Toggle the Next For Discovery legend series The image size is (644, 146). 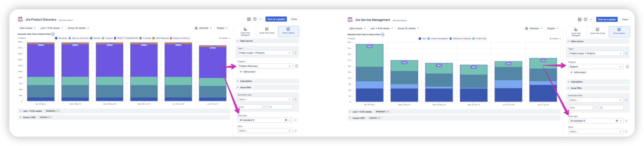pos(79,38)
